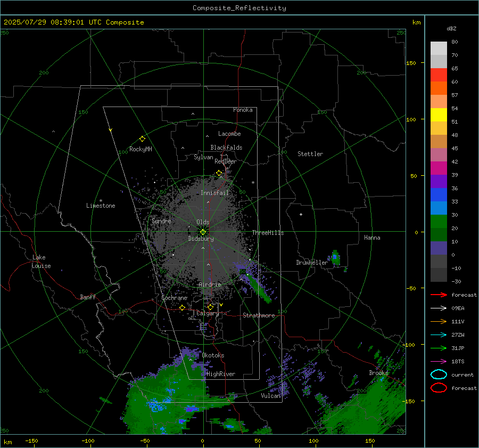Click the yellow diamond marker above Calgary

[210, 307]
